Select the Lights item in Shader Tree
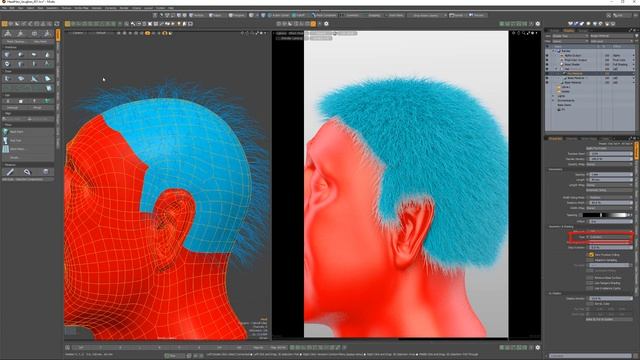640x360 pixels. [561, 96]
